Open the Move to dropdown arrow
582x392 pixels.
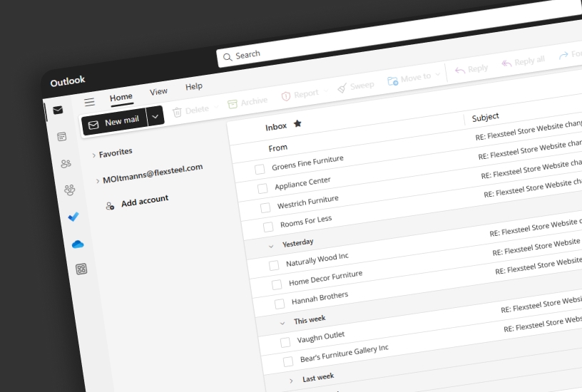438,75
